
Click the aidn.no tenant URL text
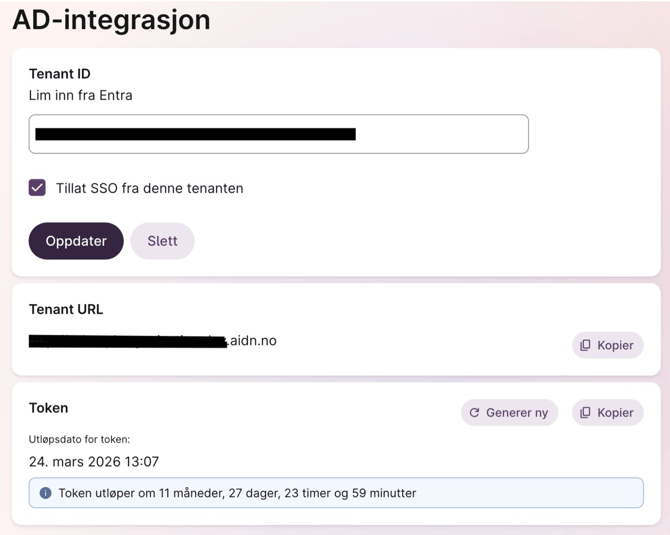(x=153, y=341)
